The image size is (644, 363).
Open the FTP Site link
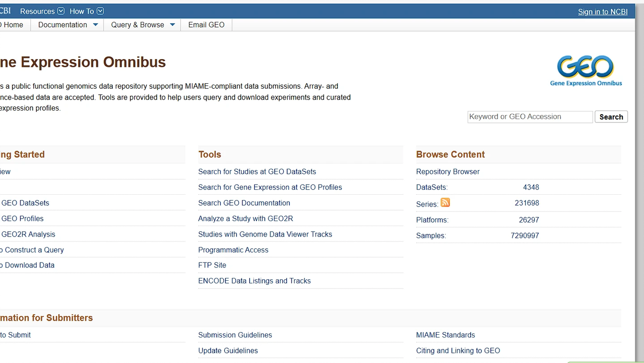pos(212,265)
